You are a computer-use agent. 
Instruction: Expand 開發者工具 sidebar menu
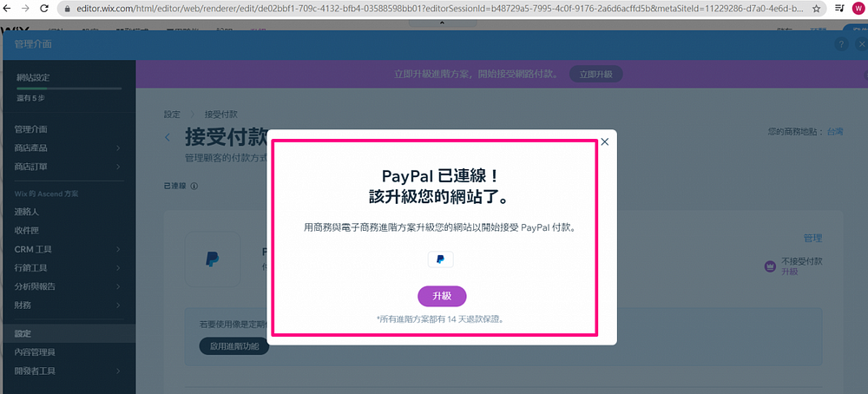coord(68,371)
